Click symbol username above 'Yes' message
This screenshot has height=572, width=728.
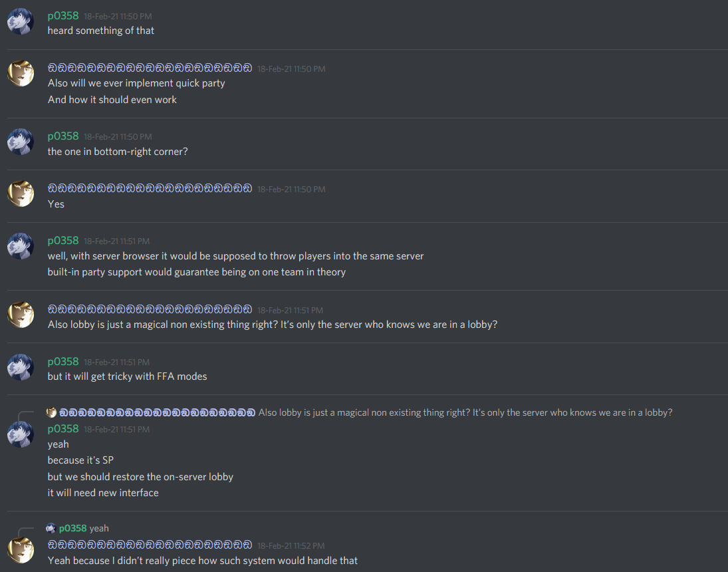click(150, 189)
